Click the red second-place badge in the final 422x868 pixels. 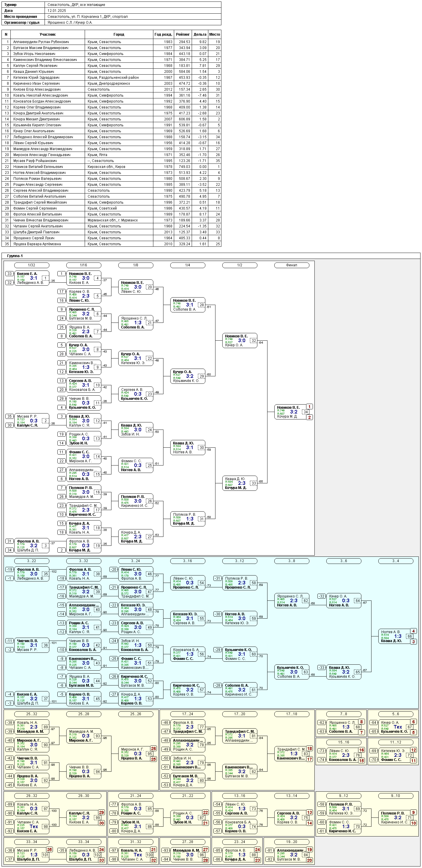tap(309, 417)
